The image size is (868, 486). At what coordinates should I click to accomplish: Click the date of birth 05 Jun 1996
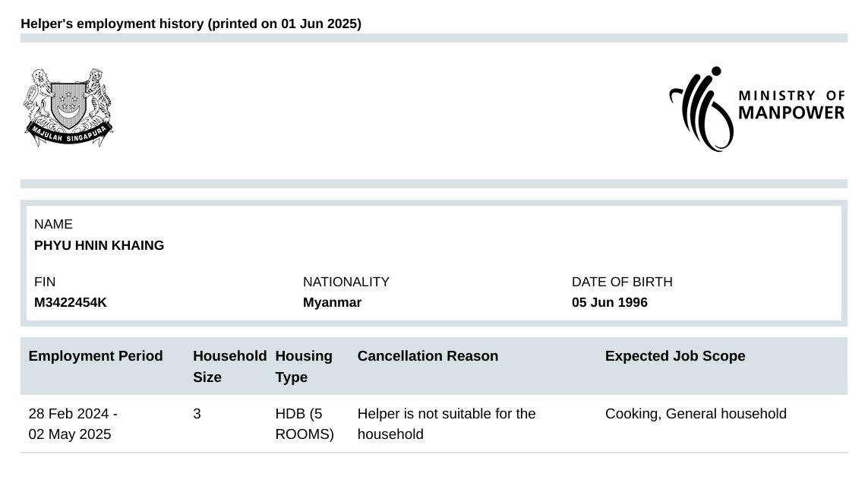click(610, 302)
